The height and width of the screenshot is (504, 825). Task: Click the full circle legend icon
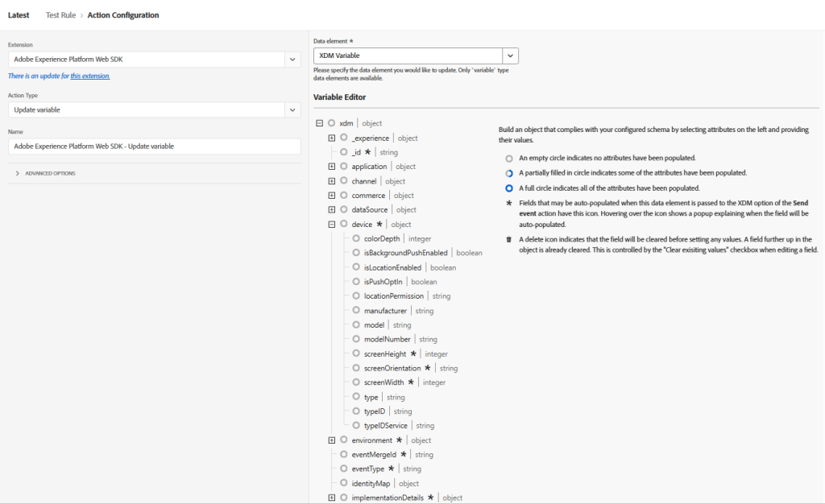tap(509, 188)
